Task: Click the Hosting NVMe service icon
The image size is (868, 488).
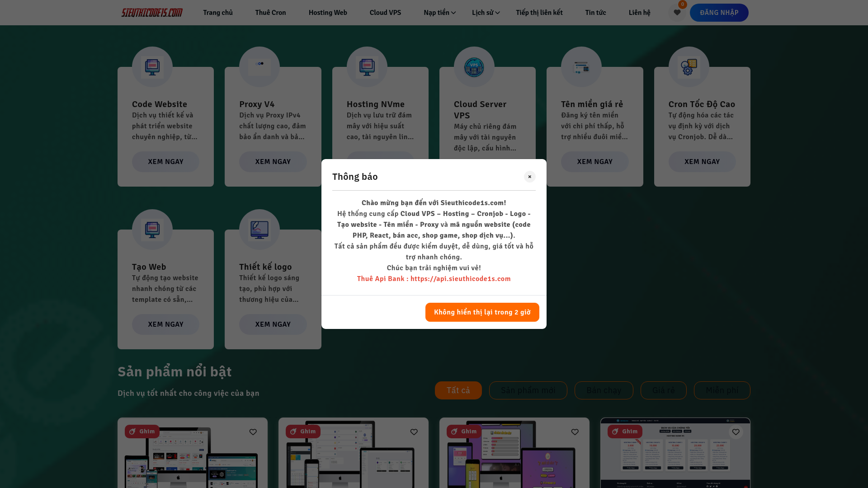Action: [x=367, y=67]
